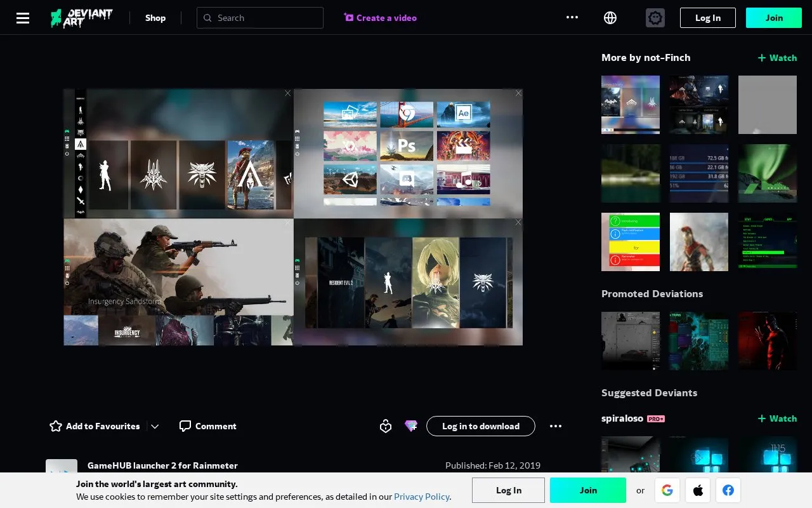
Task: Watch spiraloso
Action: point(777,418)
